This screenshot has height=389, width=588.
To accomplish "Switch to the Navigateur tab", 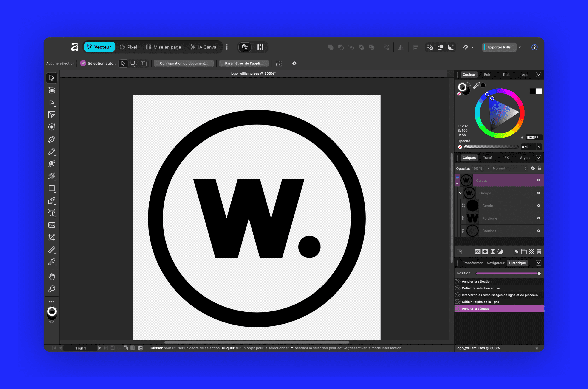I will pyautogui.click(x=495, y=263).
